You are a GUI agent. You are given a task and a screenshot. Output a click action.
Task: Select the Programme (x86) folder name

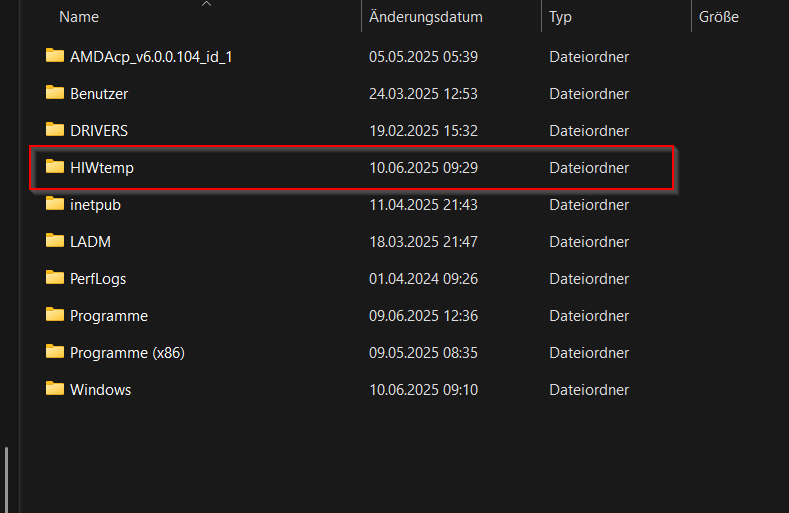point(127,353)
